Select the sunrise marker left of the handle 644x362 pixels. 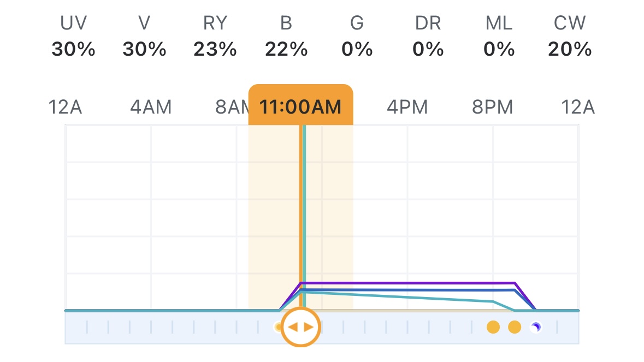pyautogui.click(x=279, y=327)
